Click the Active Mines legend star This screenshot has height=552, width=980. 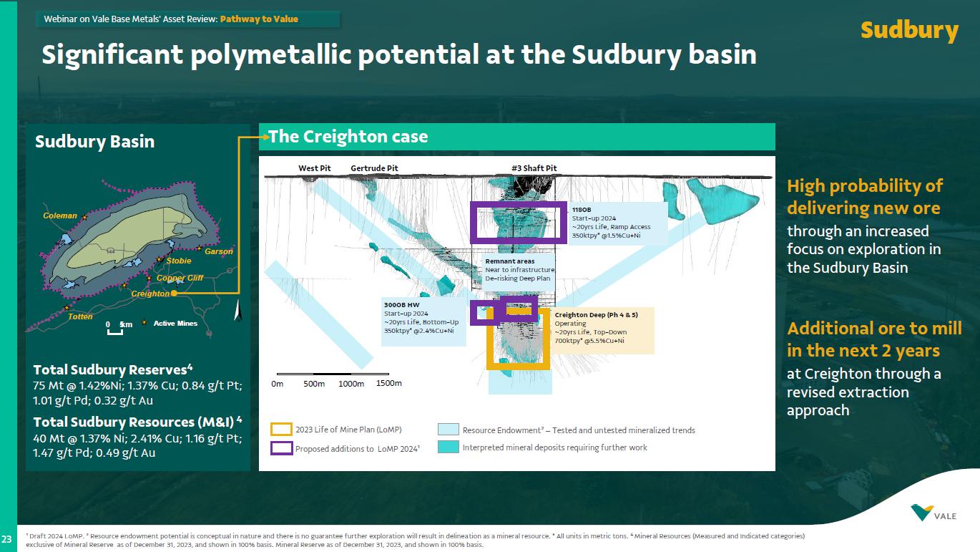pyautogui.click(x=144, y=324)
